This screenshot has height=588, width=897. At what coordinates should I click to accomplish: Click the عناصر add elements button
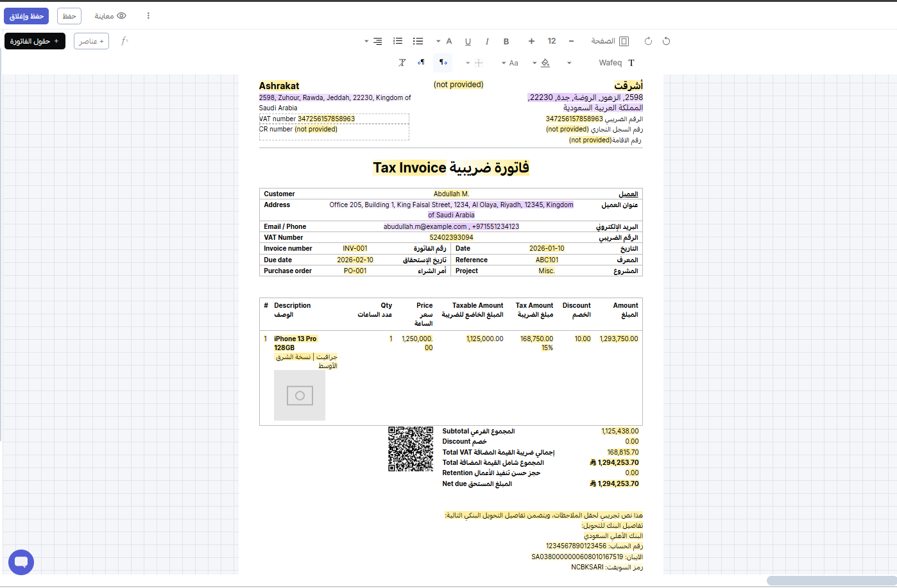(91, 41)
